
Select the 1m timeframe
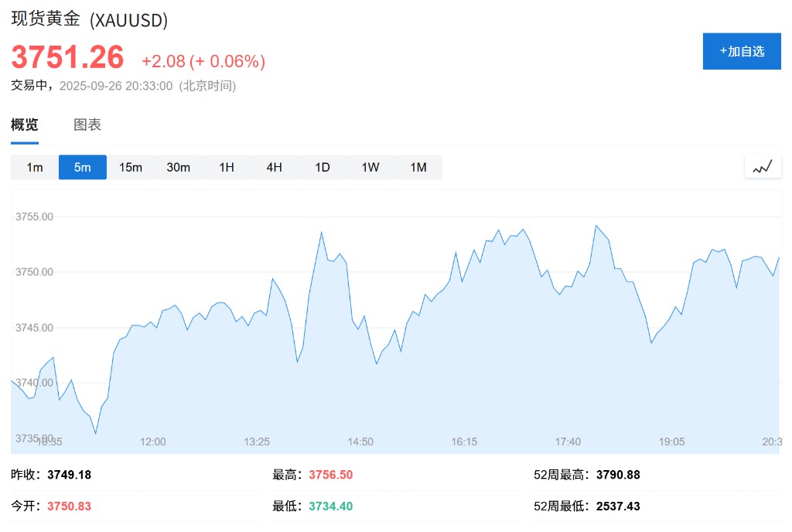[35, 167]
